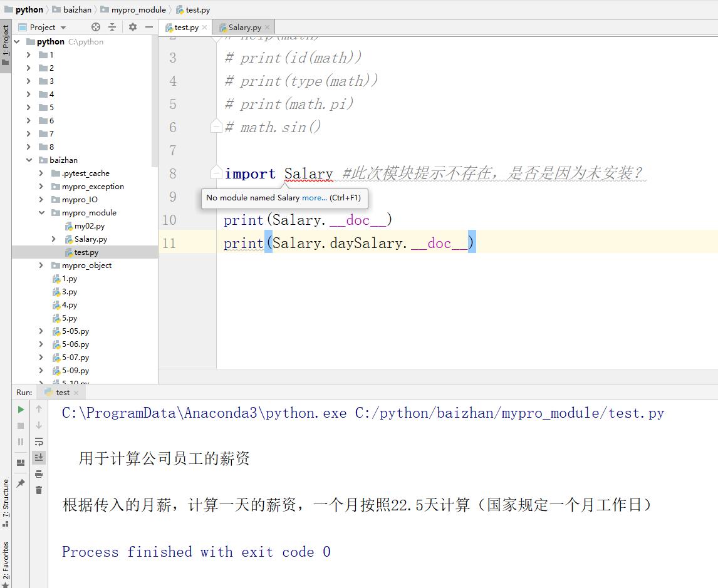Open the 1: Project side tab
718x588 pixels.
tap(6, 45)
